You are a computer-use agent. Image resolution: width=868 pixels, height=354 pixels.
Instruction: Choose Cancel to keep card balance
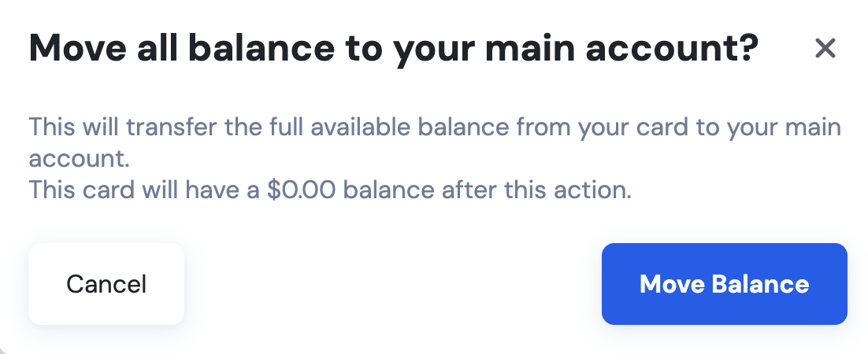(106, 284)
